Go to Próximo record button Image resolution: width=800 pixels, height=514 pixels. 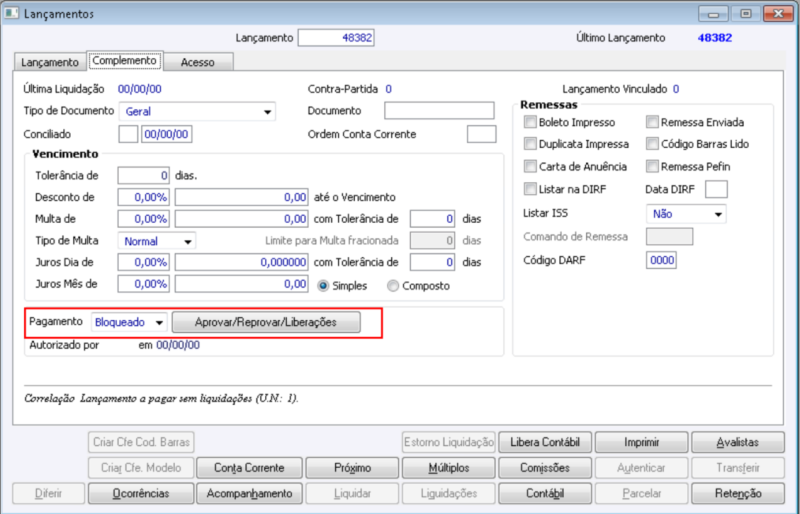[352, 468]
